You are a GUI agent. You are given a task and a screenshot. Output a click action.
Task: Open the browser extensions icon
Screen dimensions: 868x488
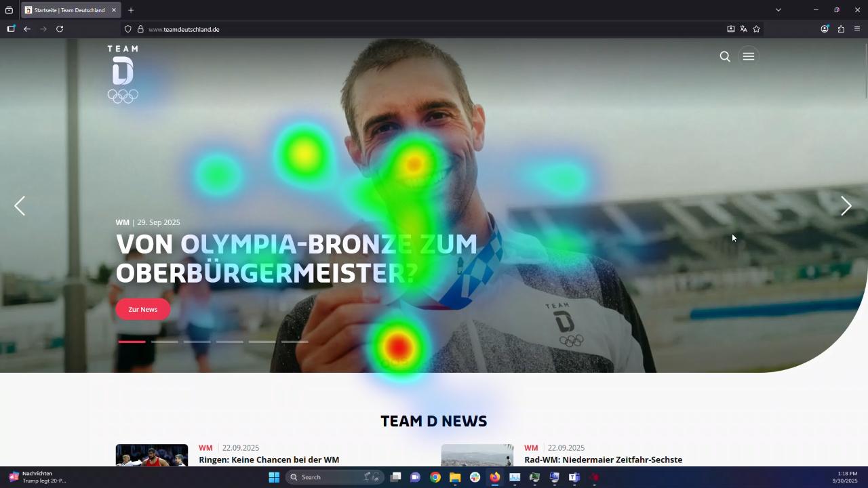point(842,29)
